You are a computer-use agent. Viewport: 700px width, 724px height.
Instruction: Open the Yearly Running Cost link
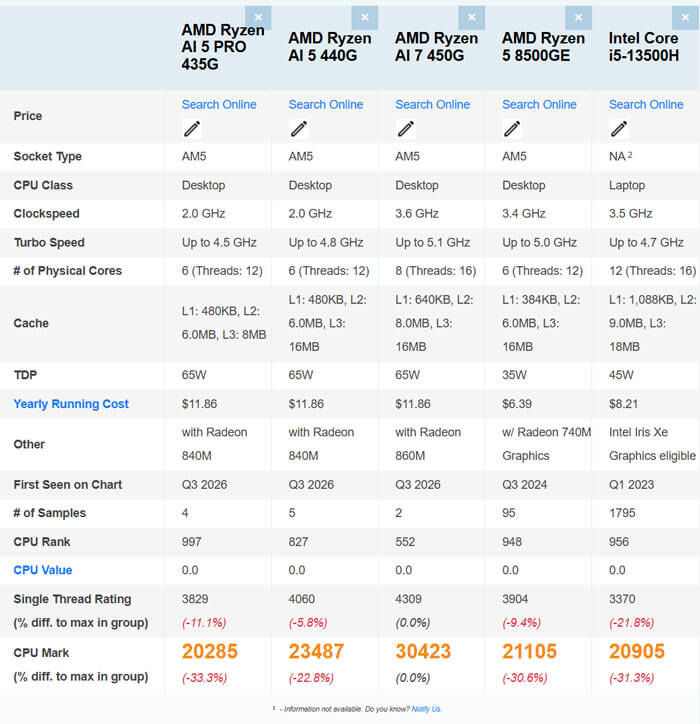pyautogui.click(x=71, y=404)
